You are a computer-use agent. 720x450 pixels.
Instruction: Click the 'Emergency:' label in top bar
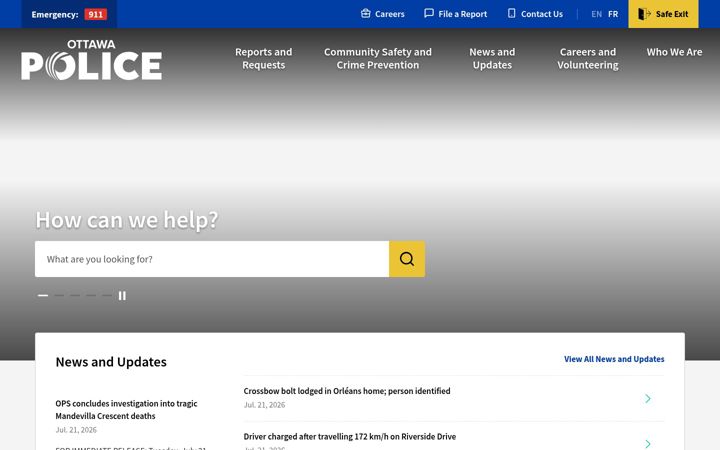coord(55,14)
